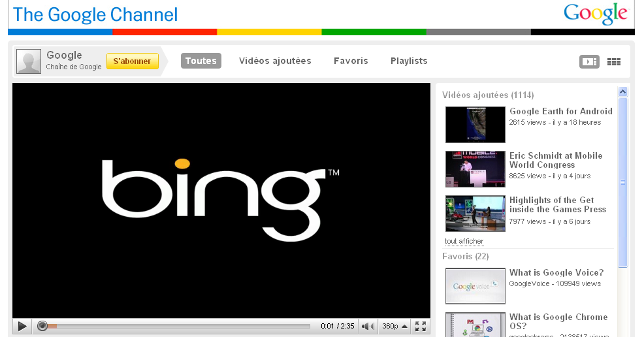Open the 360p quality dropdown
This screenshot has height=337, width=644.
[x=394, y=327]
